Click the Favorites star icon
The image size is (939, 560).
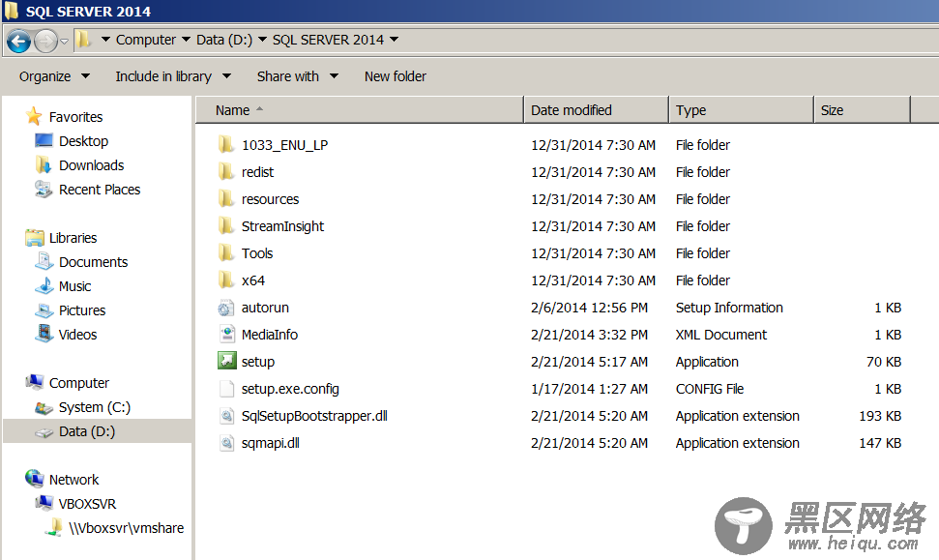click(34, 116)
